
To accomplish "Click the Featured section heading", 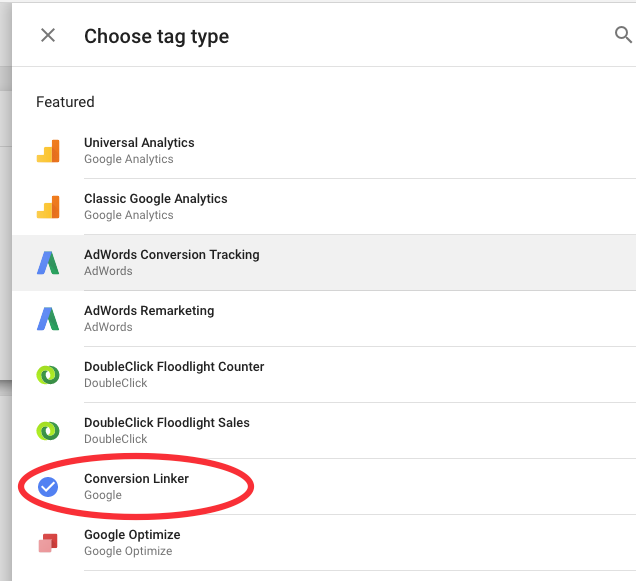I will point(65,102).
